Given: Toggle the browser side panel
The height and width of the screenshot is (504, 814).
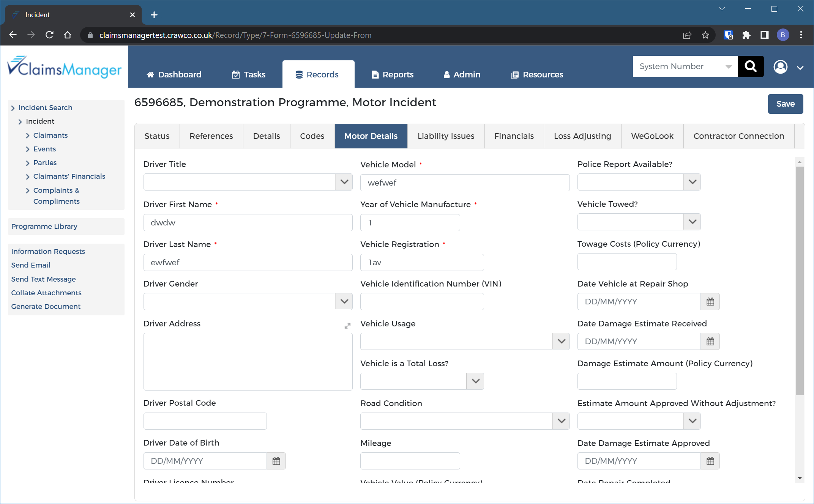Looking at the screenshot, I should (765, 35).
